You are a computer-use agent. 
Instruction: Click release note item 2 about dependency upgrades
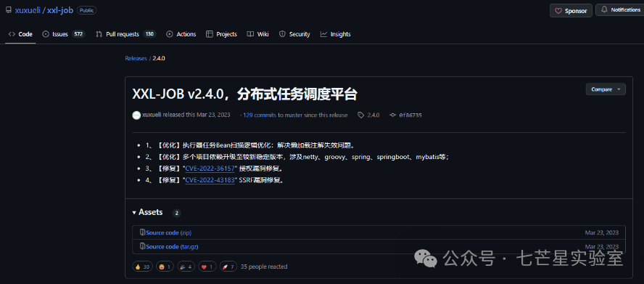click(297, 157)
